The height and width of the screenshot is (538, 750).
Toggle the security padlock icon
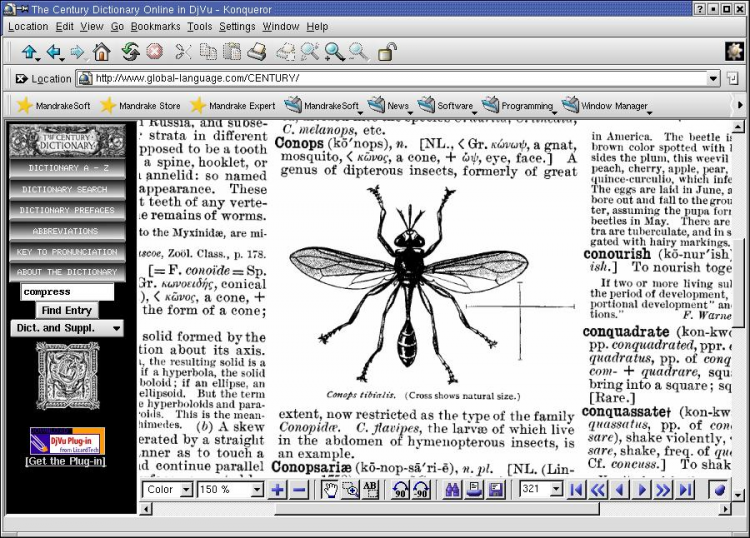point(386,51)
